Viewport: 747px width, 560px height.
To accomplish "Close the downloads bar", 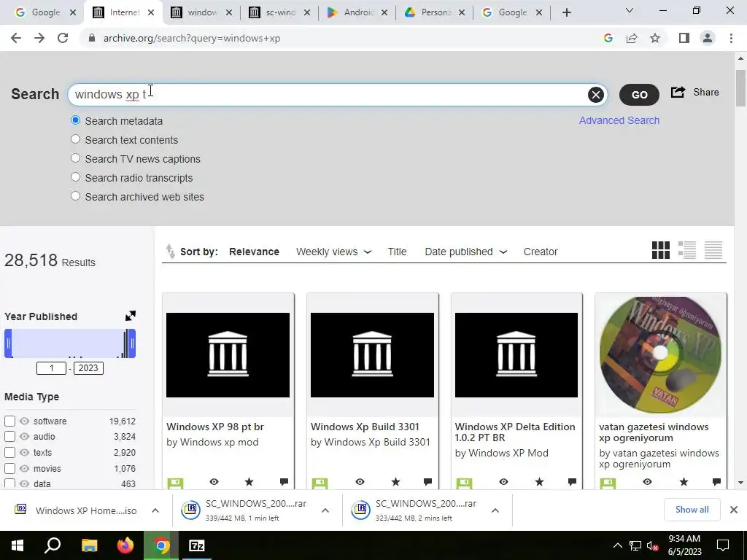I will point(734,510).
